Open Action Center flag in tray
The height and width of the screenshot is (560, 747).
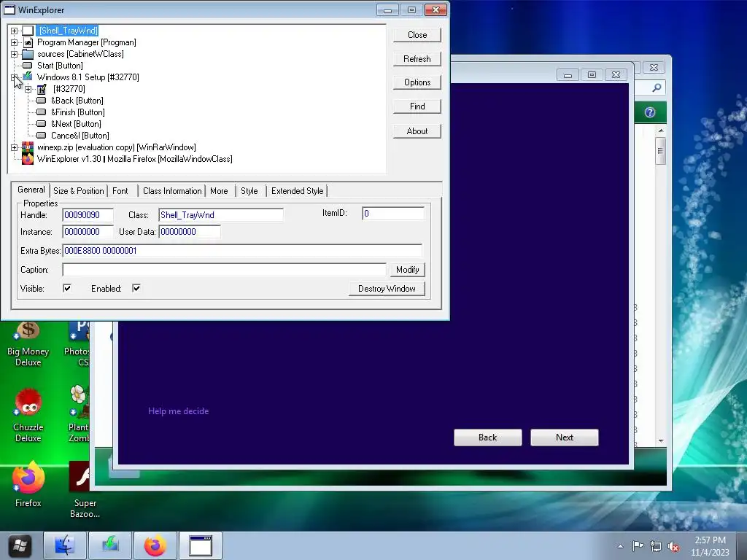(x=638, y=546)
